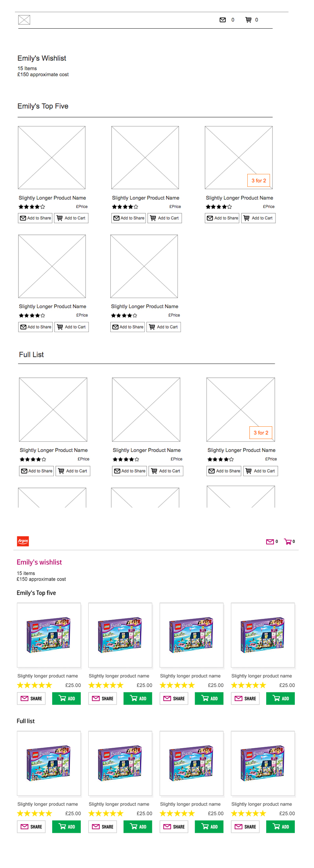
Task: Click SHARE button for first colored Full list product
Action: (31, 826)
